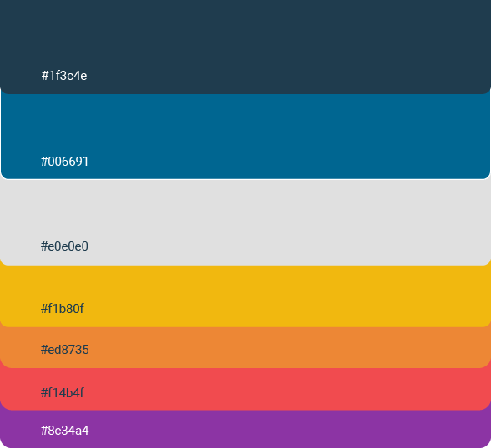491x448 pixels.
Task: Click the #f14b4f hex code text
Action: pyautogui.click(x=63, y=393)
